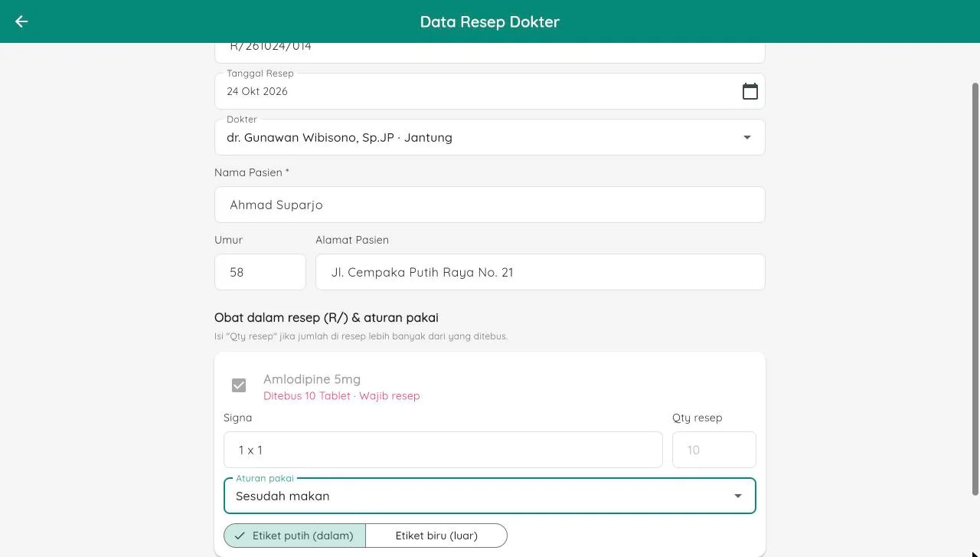
Task: Click the Nama Pasien input field
Action: pyautogui.click(x=490, y=205)
